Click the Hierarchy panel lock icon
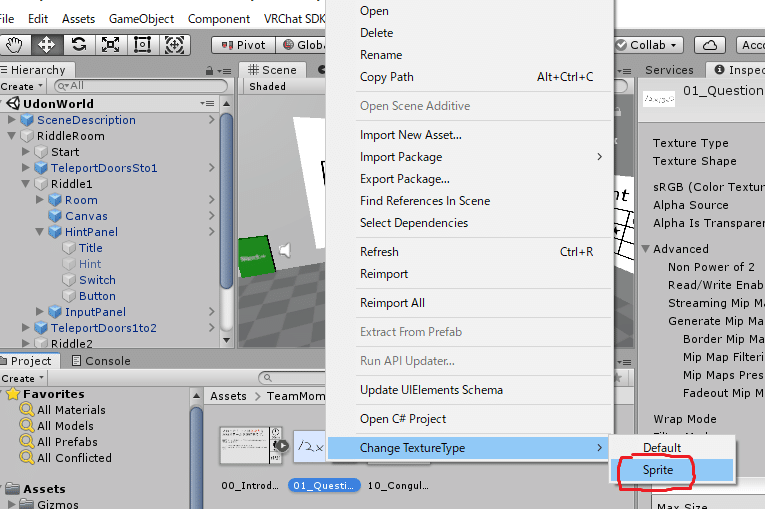 click(209, 71)
